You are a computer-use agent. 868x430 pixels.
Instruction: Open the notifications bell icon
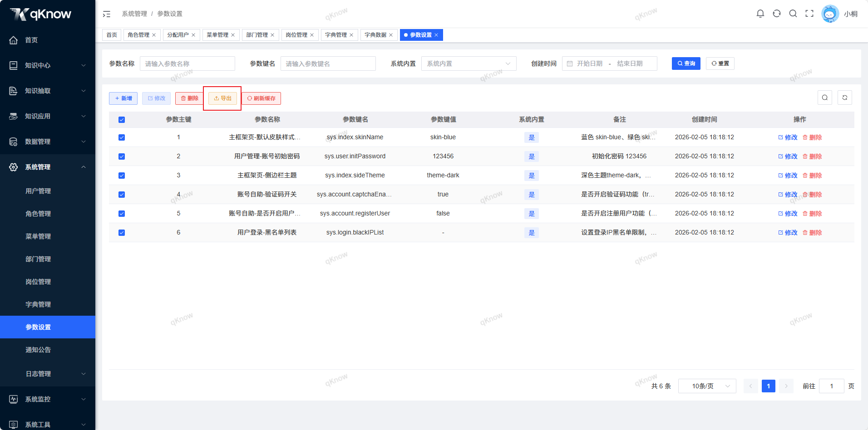[760, 14]
